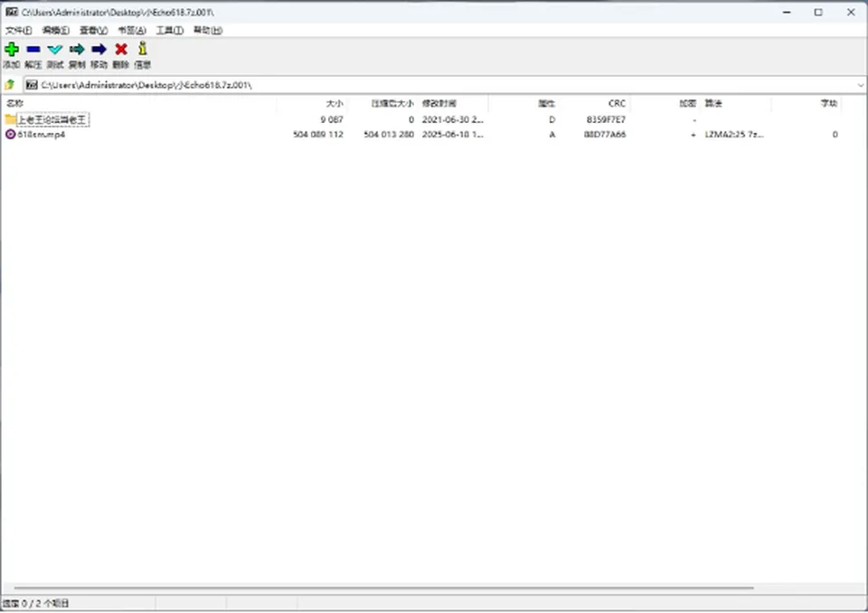This screenshot has width=868, height=613.
Task: Maximize the 7-Zip window
Action: [818, 12]
